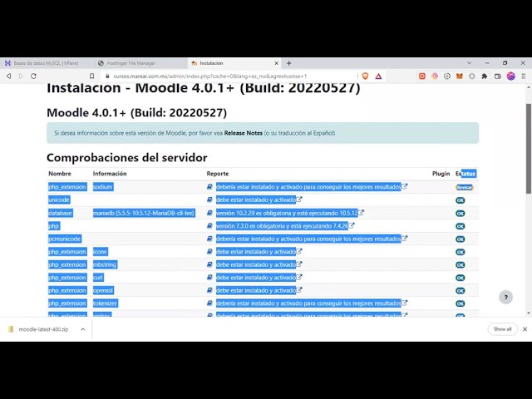Click the sodium row report link text
The height and width of the screenshot is (399, 532).
(308, 187)
